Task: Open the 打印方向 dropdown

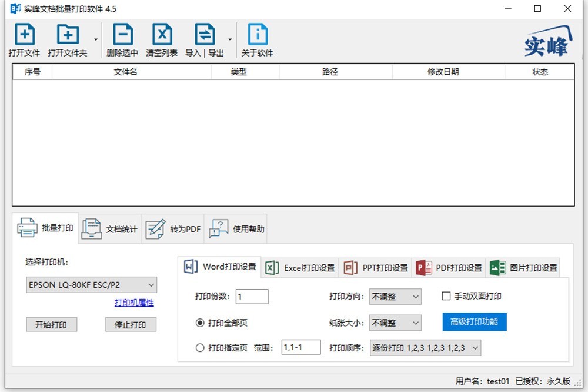Action: [x=395, y=297]
